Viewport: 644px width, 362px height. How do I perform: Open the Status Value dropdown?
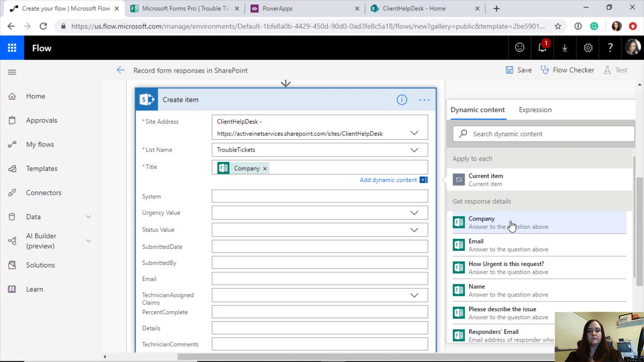coord(414,230)
